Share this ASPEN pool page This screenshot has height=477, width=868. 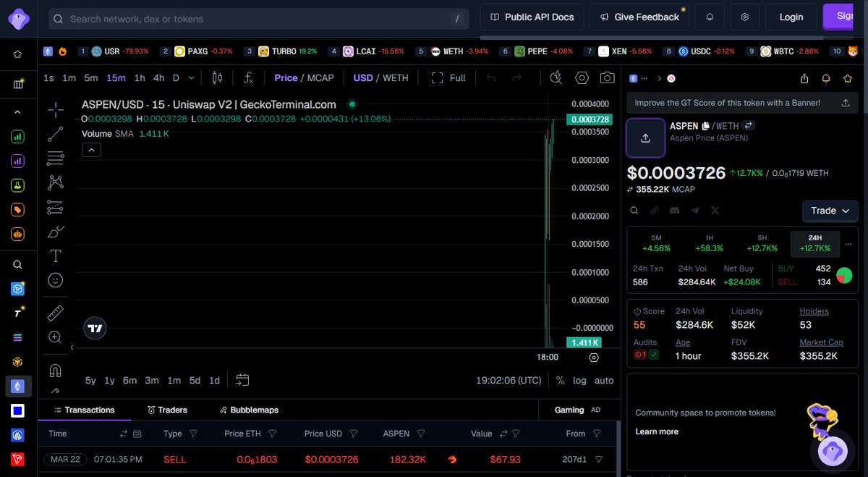[x=804, y=78]
